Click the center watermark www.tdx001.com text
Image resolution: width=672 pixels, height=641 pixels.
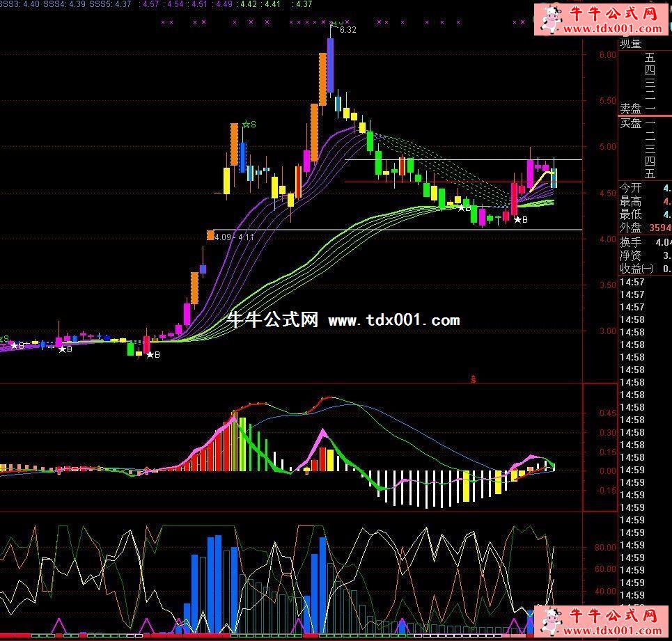click(393, 320)
